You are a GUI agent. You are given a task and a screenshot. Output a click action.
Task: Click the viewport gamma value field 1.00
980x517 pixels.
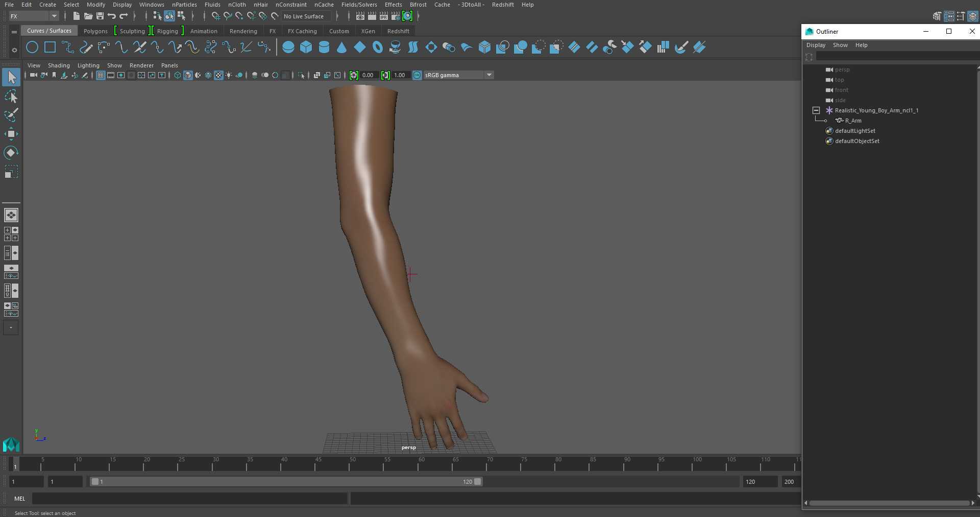tap(401, 76)
